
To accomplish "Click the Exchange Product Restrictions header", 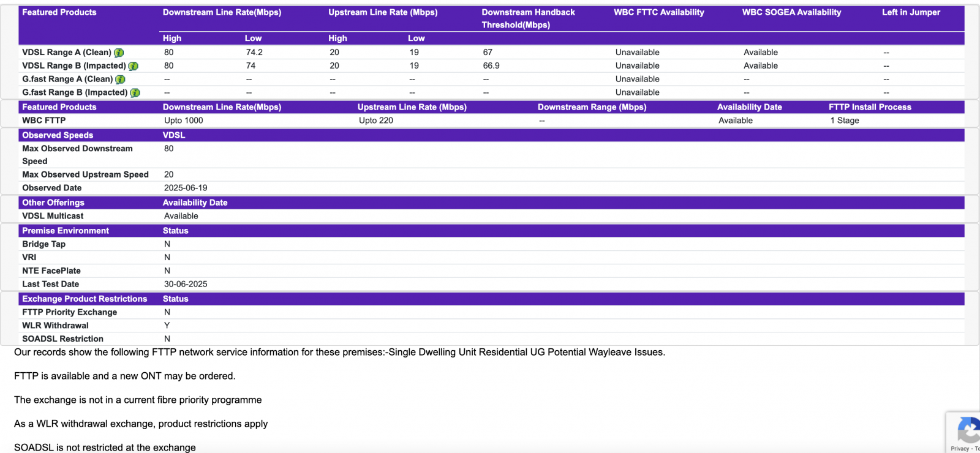I will [x=85, y=299].
